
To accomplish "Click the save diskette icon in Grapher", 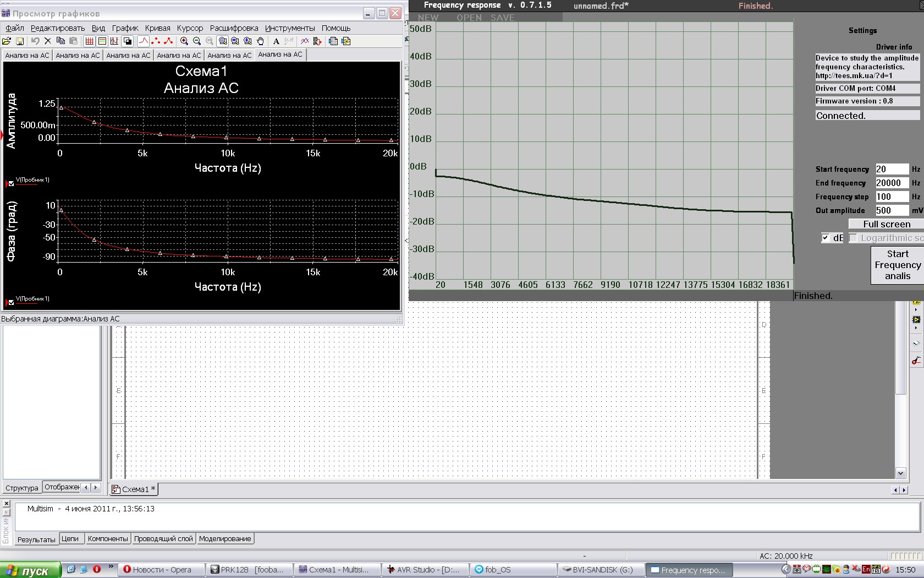I will 20,41.
